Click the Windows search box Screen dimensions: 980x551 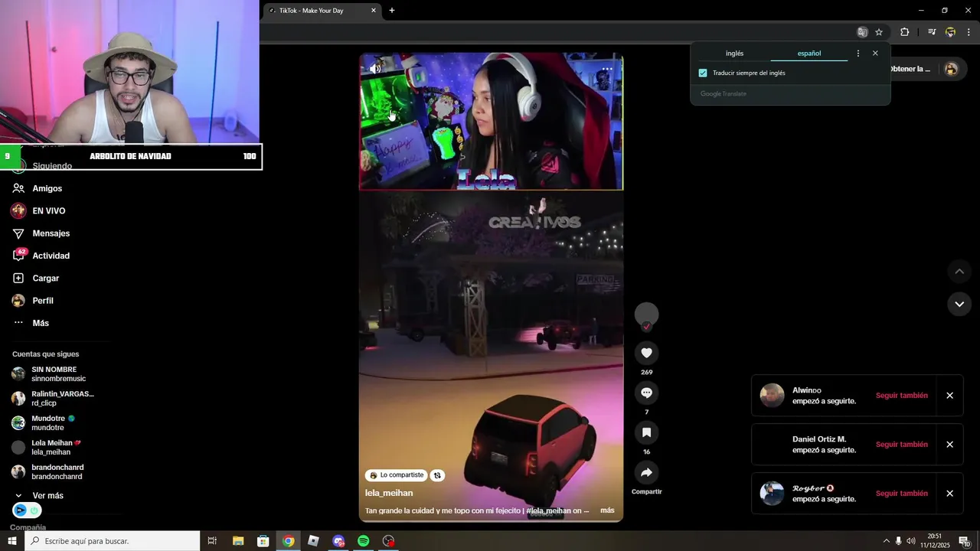(113, 541)
